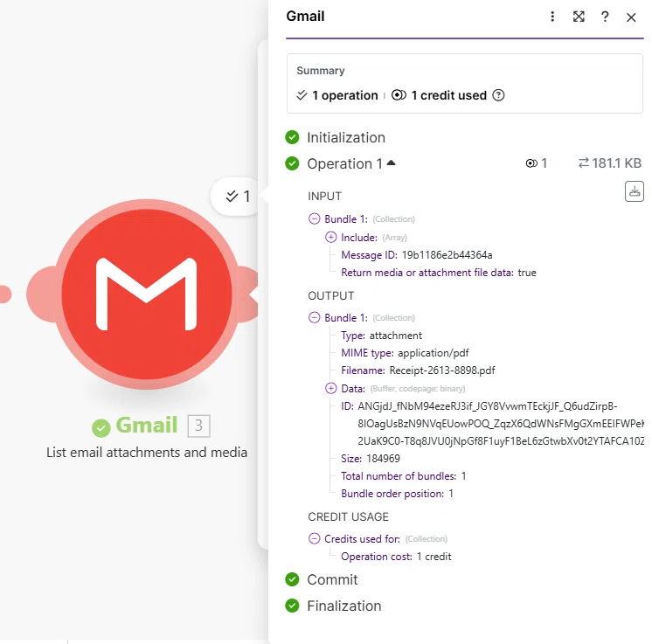The height and width of the screenshot is (644, 652).
Task: Click the attachment ID value starting ANGjdJ
Action: tap(501, 424)
